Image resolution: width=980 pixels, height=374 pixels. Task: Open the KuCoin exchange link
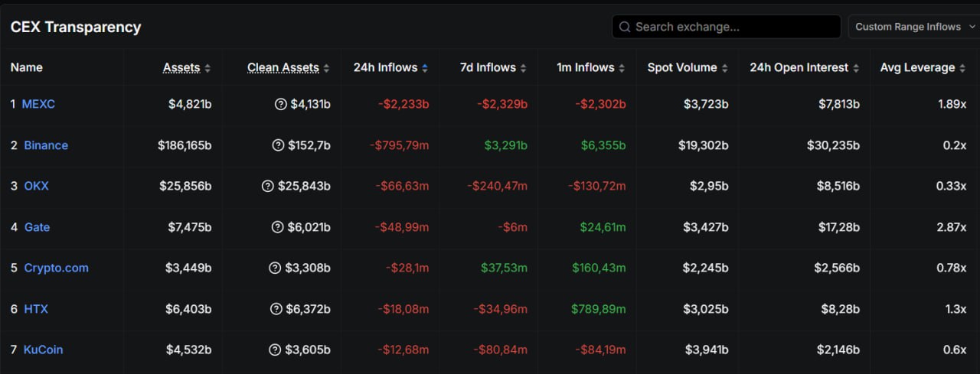[x=43, y=350]
